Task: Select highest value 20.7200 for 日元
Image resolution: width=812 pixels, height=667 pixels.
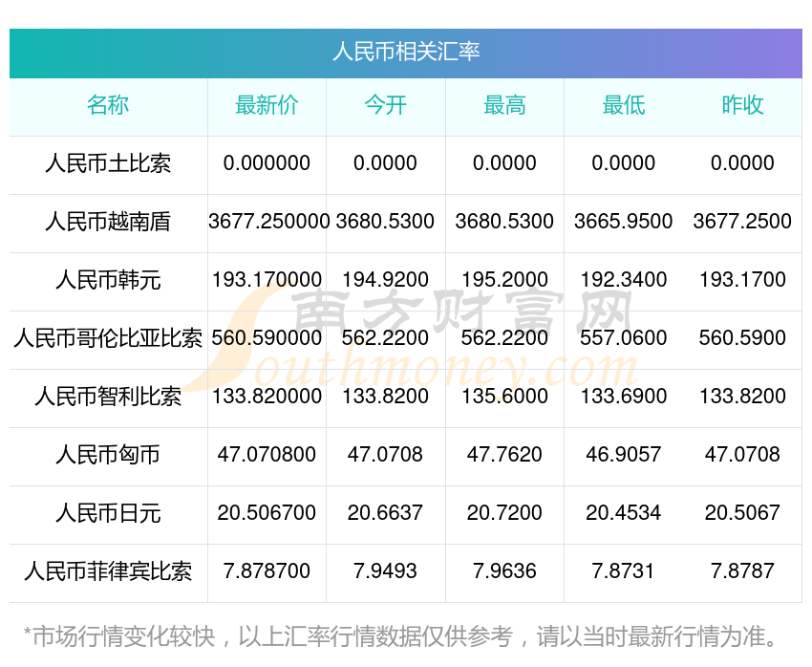Action: click(x=504, y=513)
